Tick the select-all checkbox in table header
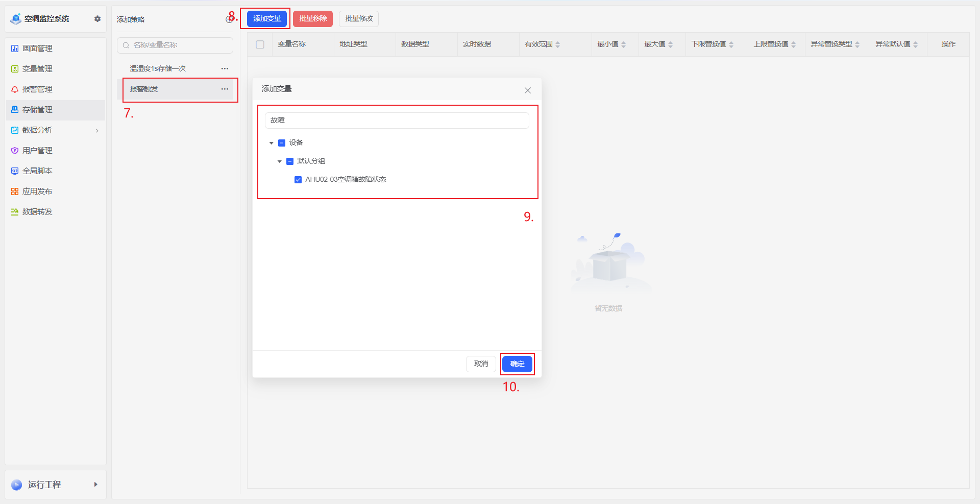 pyautogui.click(x=260, y=44)
